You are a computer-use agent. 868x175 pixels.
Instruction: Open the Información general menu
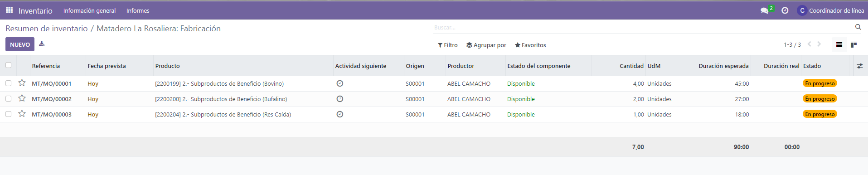(x=89, y=10)
